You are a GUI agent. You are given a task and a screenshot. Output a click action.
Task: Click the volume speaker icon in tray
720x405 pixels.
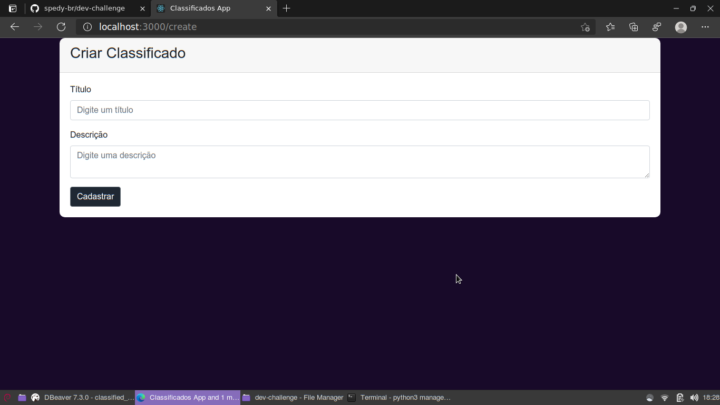[x=694, y=397]
